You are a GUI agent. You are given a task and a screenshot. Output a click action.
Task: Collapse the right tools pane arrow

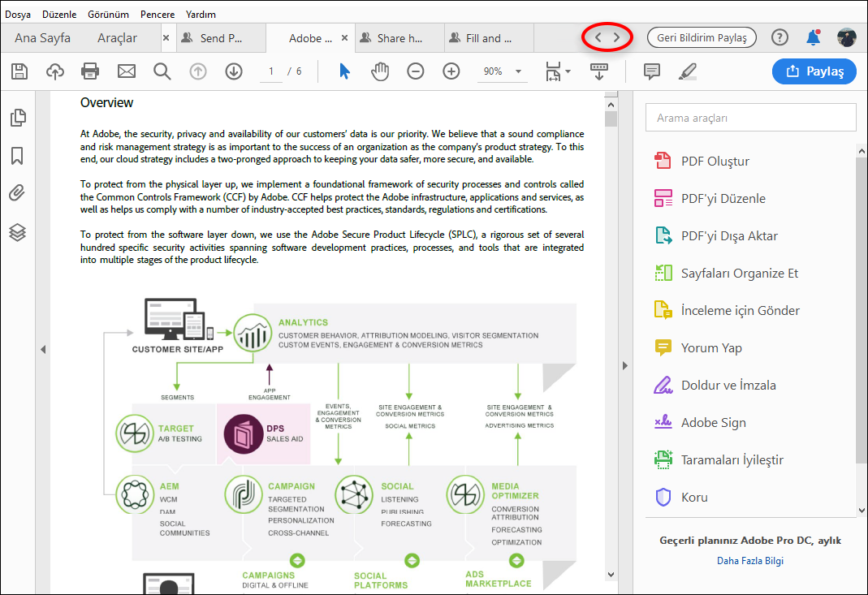click(x=625, y=366)
